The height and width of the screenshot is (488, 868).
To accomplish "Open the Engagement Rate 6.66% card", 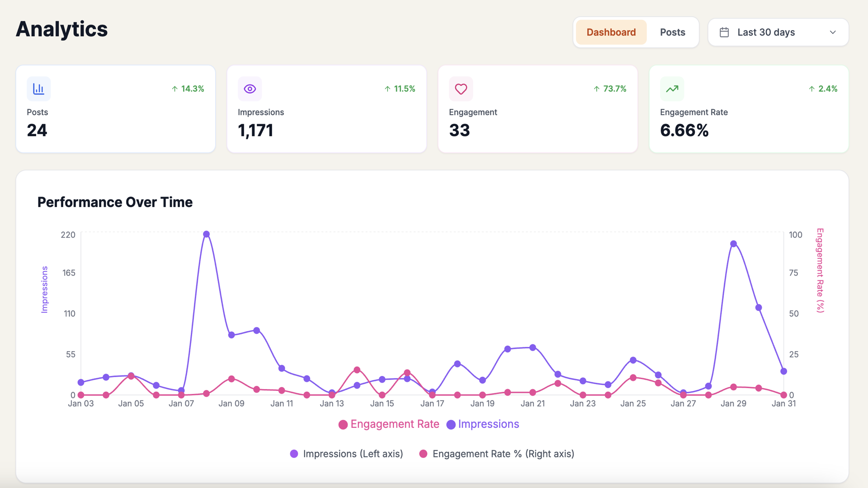I will [749, 109].
